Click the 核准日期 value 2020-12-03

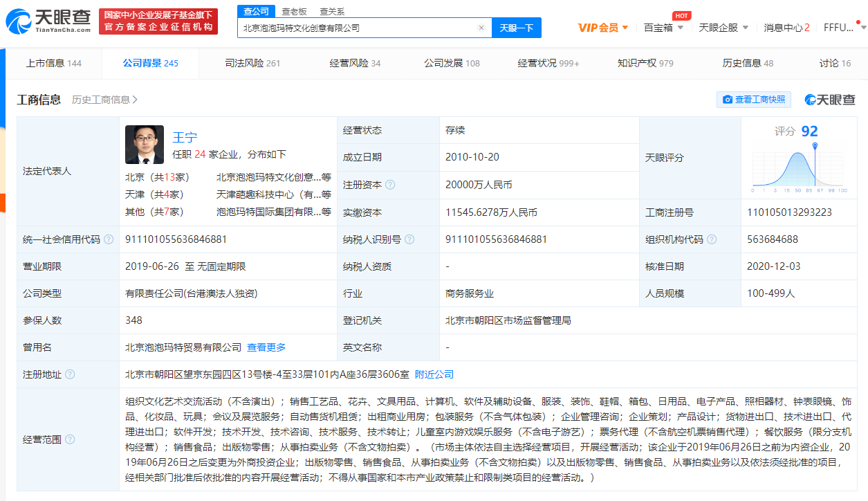[x=774, y=266]
